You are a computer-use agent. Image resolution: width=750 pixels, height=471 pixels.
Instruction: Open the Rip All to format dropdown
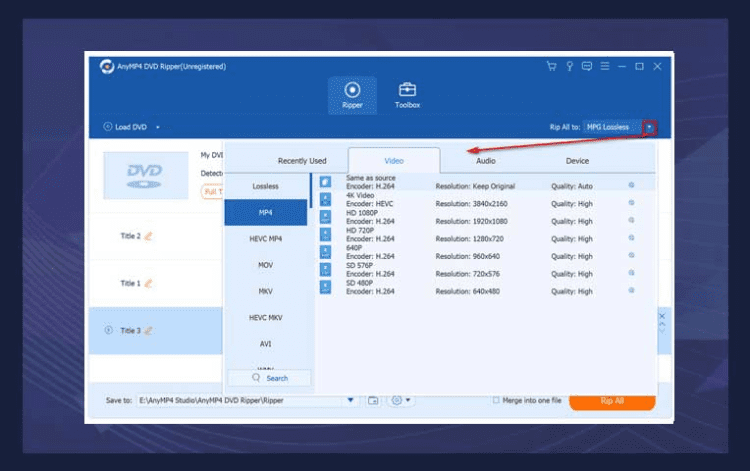(x=649, y=127)
